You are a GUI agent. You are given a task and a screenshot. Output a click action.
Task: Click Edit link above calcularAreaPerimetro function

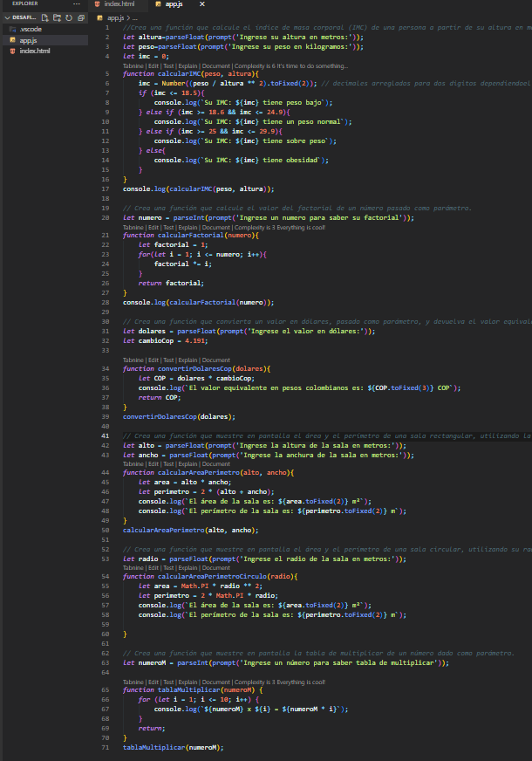pyautogui.click(x=153, y=464)
